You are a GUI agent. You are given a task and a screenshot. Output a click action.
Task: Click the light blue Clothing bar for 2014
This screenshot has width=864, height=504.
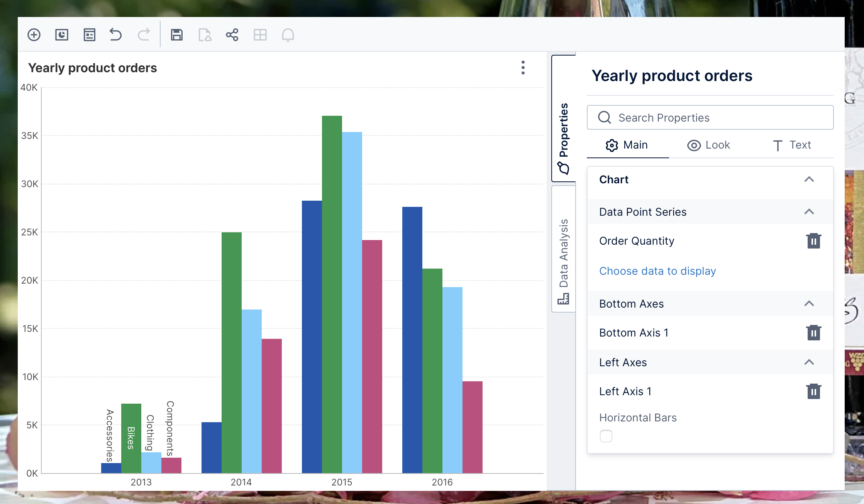[252, 391]
